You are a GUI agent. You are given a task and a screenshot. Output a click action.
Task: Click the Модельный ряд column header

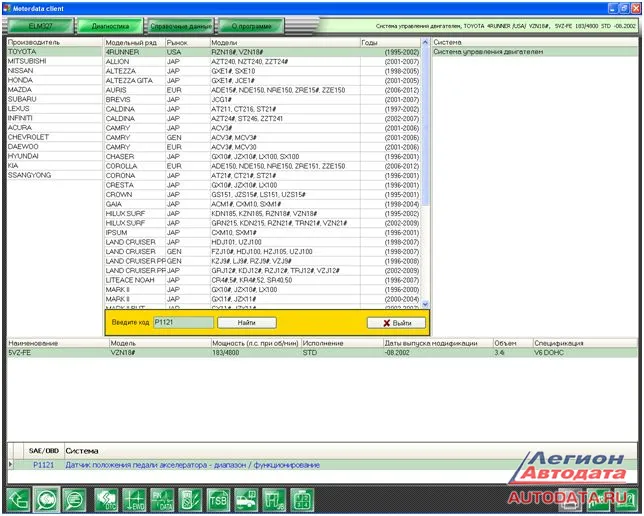(134, 42)
